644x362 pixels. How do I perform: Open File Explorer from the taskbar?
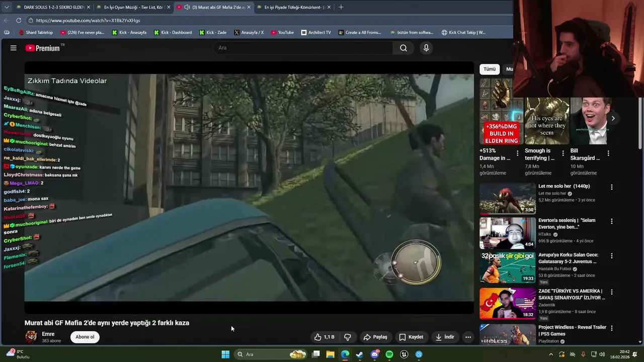pyautogui.click(x=330, y=354)
